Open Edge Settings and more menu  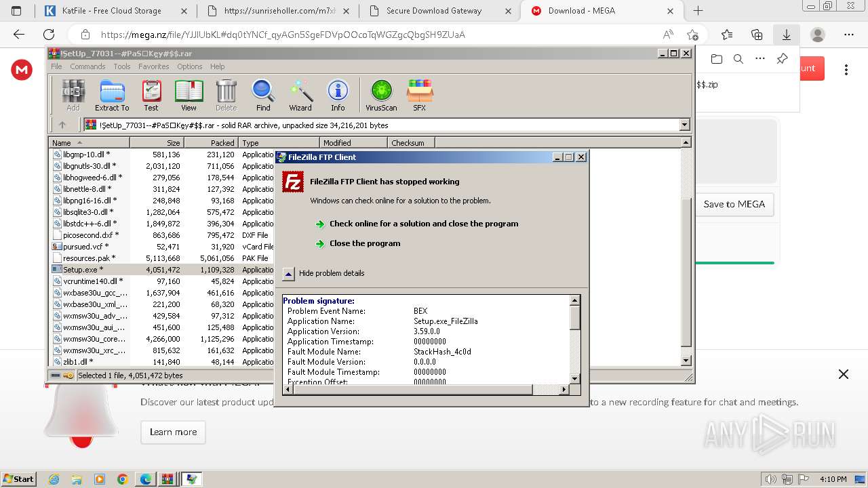coord(849,35)
